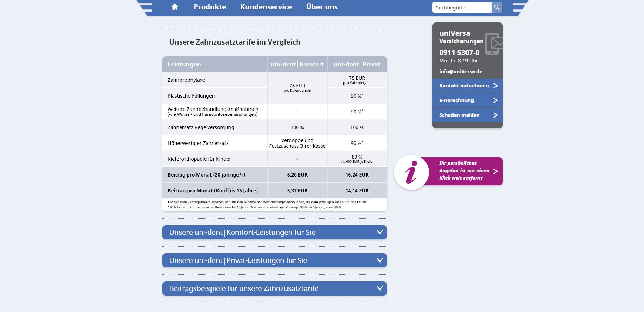Click the 16,24 EUR value

click(x=357, y=175)
